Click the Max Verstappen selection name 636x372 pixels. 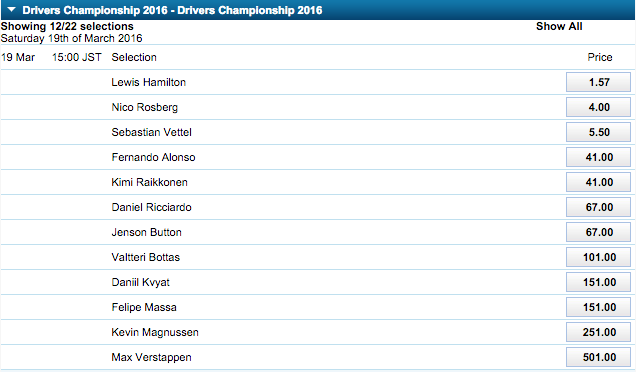point(151,357)
